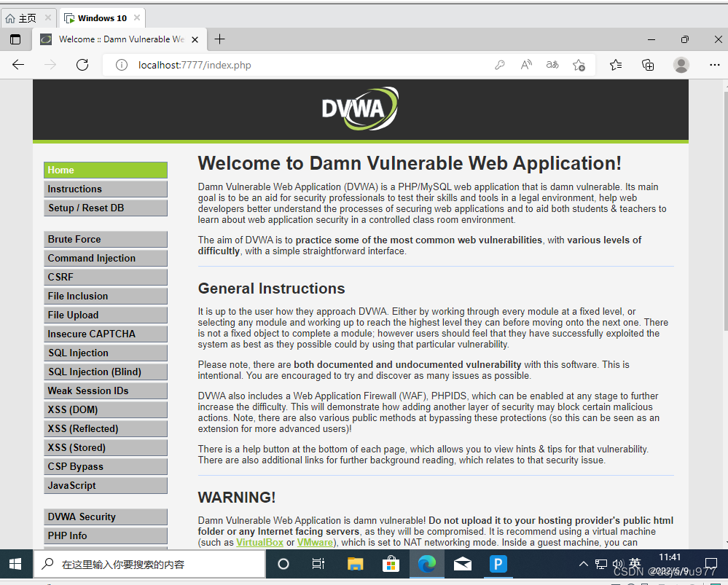Open Task View on the taskbar
The width and height of the screenshot is (728, 585).
click(318, 564)
